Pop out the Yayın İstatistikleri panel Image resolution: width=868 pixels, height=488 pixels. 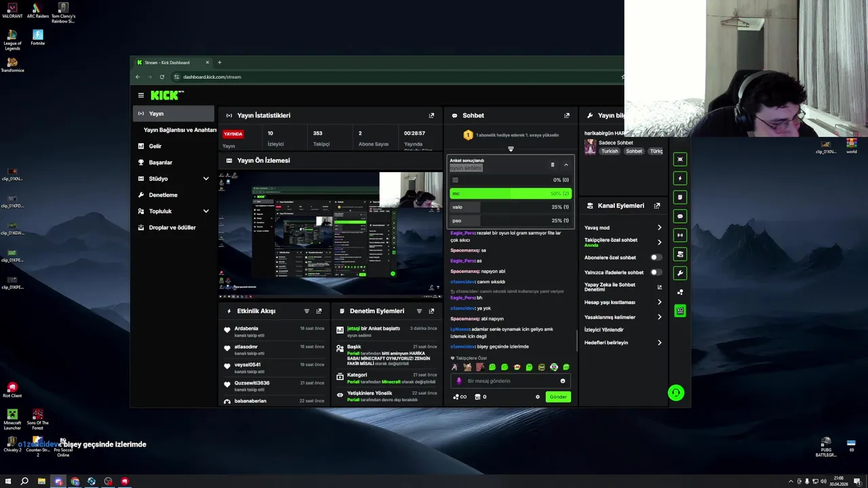(x=431, y=116)
